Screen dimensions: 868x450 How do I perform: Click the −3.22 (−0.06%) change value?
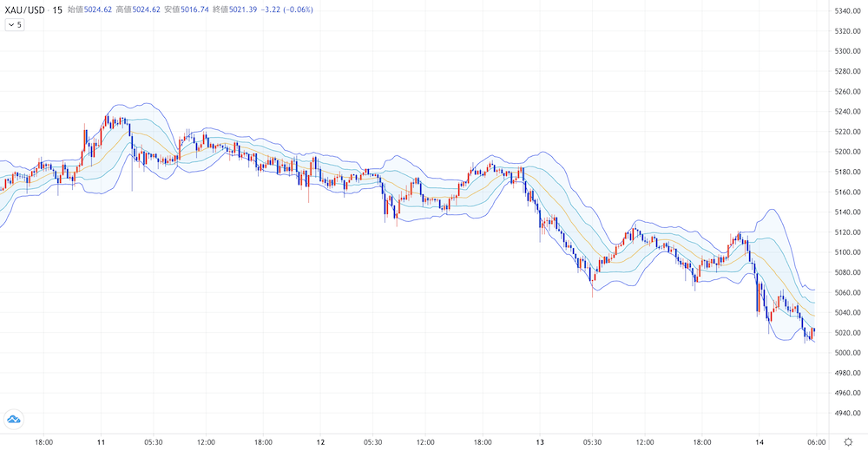click(x=291, y=10)
